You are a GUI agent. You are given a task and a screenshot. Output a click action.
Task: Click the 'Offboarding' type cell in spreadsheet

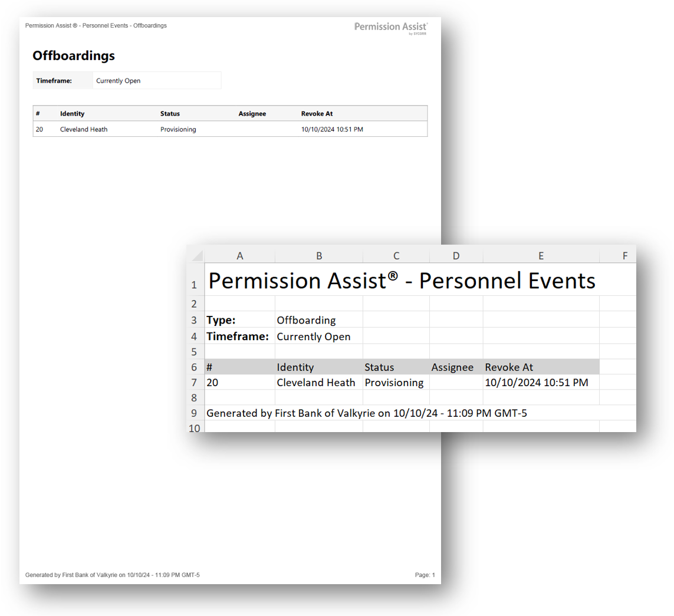coord(306,321)
